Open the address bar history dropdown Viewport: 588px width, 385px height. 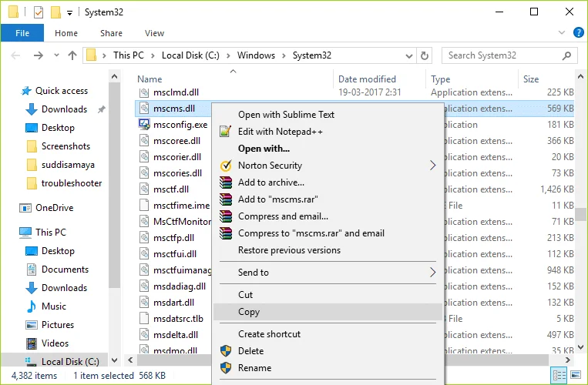(x=409, y=56)
